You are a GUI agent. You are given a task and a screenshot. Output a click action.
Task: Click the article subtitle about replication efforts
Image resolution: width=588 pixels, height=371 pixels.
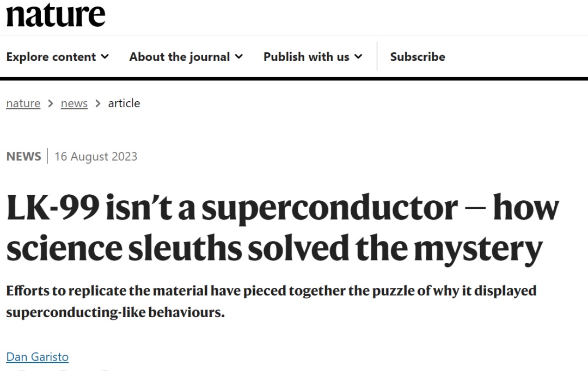click(271, 301)
